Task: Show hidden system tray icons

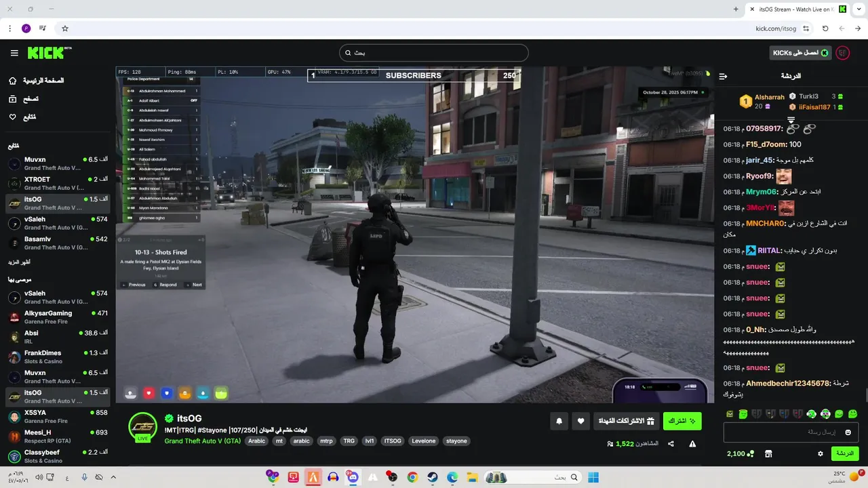Action: pyautogui.click(x=113, y=478)
